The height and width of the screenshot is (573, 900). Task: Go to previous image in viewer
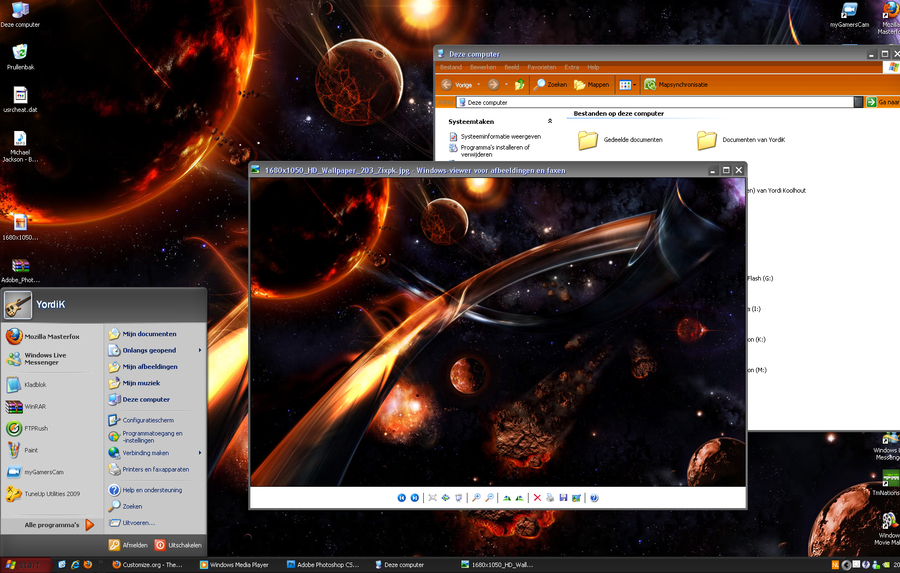(402, 498)
